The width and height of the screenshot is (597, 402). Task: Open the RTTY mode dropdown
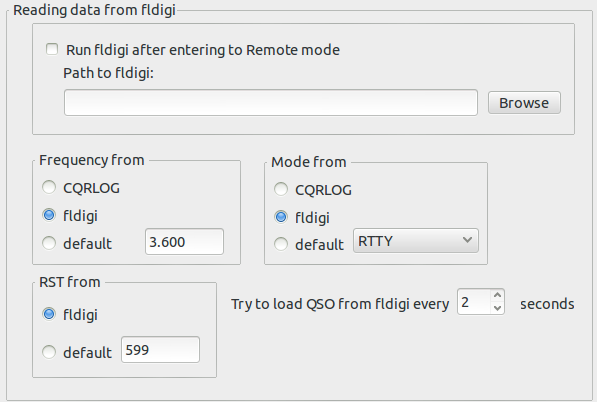coord(416,241)
